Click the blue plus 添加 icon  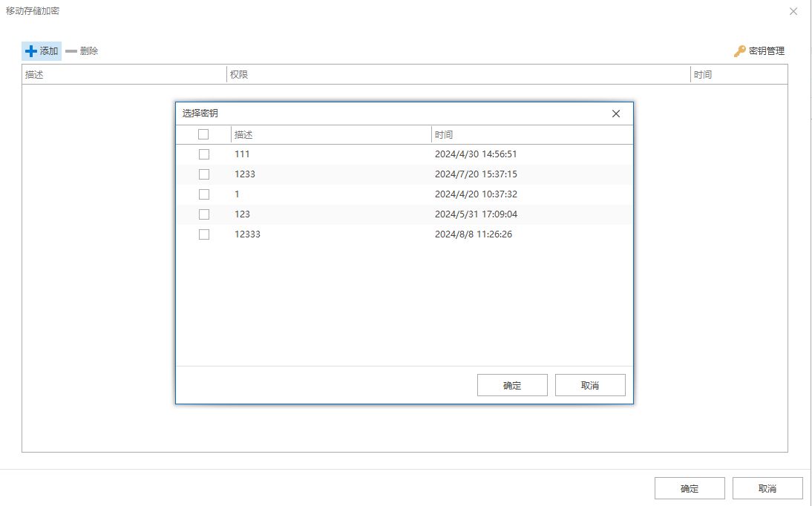(31, 50)
